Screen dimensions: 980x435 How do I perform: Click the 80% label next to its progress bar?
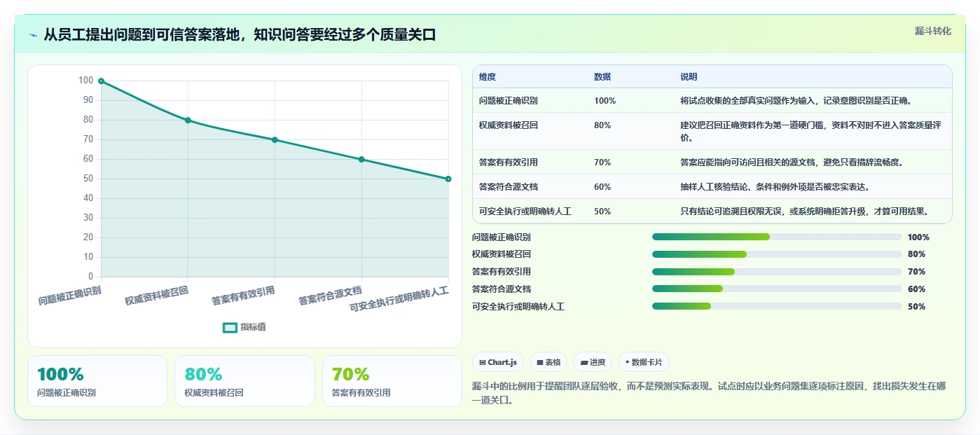[916, 254]
